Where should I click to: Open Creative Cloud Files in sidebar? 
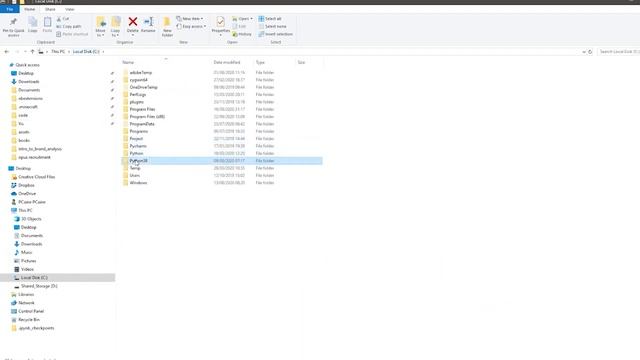36,177
